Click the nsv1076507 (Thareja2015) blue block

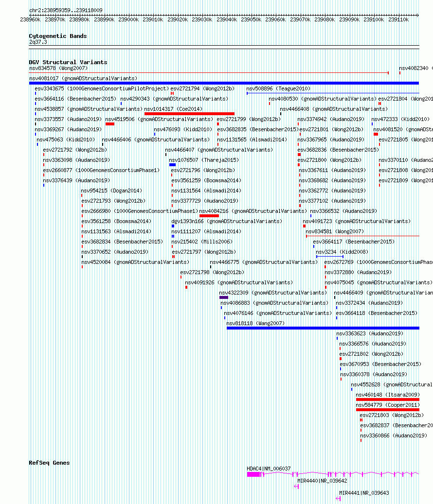(172, 165)
